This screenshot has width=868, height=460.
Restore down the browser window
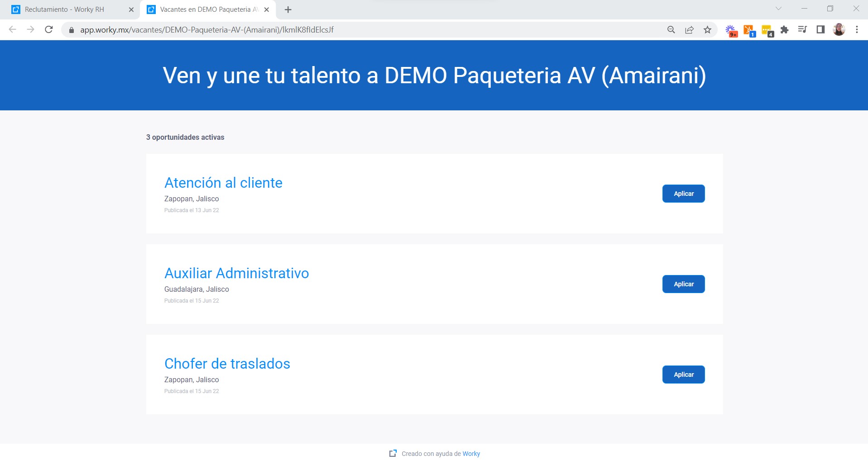[830, 9]
